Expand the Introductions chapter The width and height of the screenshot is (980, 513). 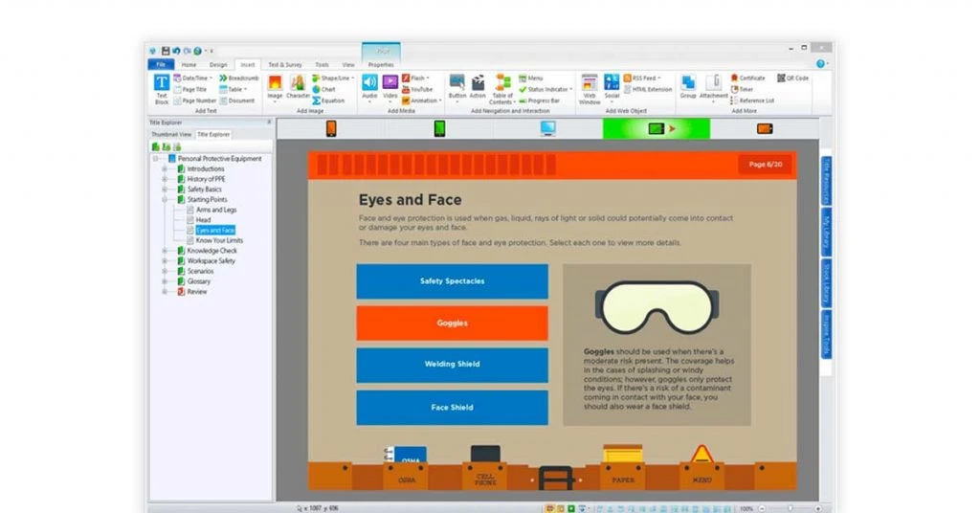(165, 168)
